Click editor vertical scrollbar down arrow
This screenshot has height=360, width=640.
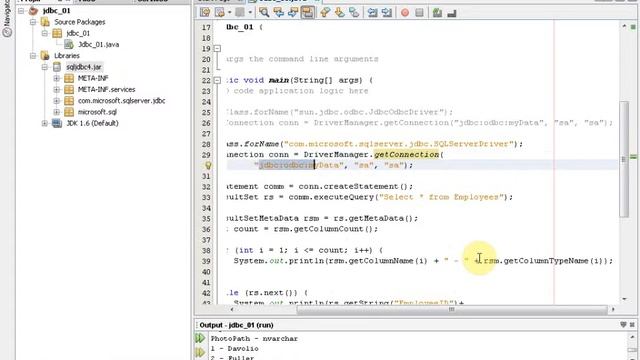624,299
